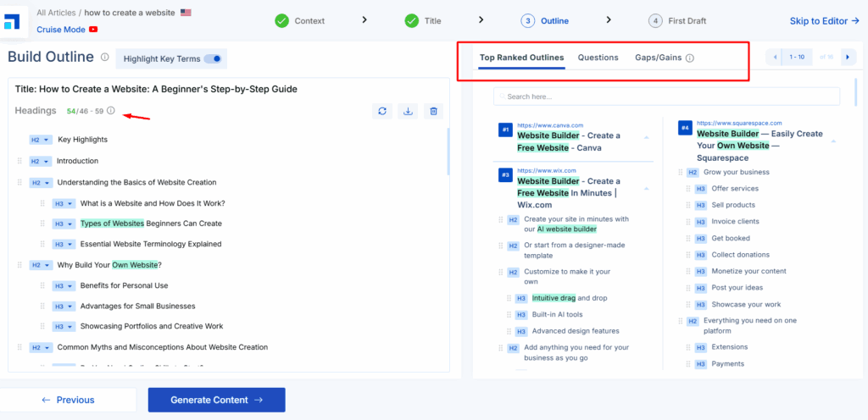Open the www.canva.com URL link
This screenshot has width=868, height=420.
point(550,125)
